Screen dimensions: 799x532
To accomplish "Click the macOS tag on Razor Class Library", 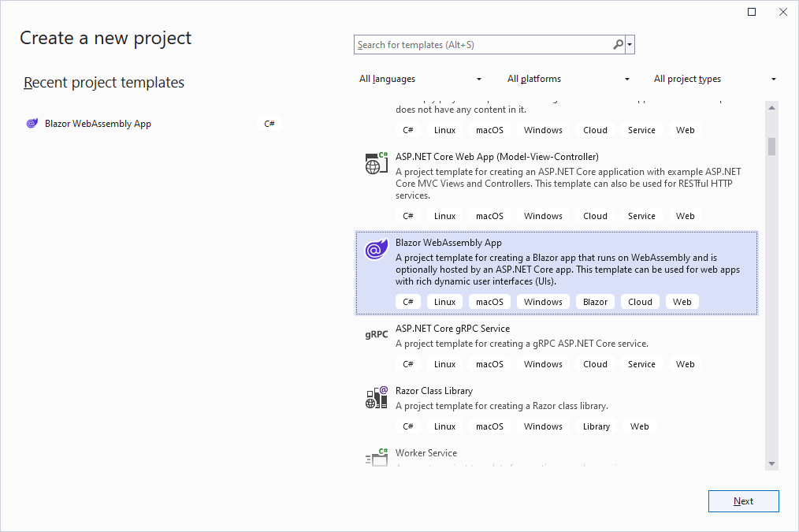I will (x=489, y=426).
